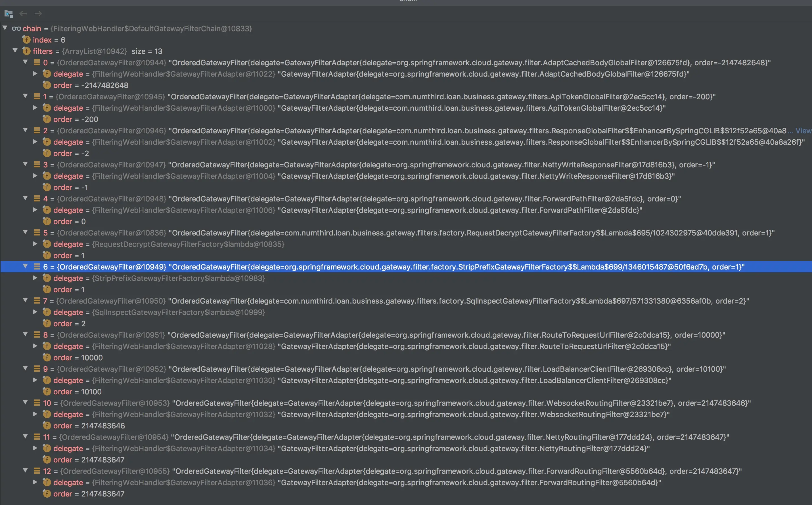Click the Back navigation arrow icon

point(23,14)
